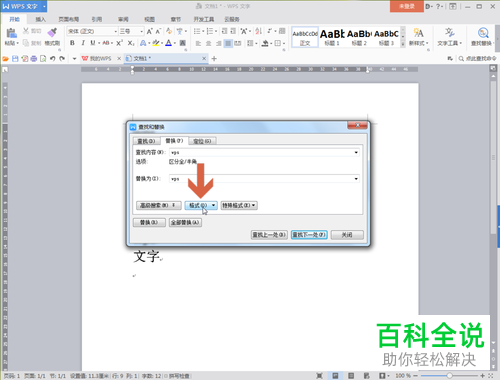
Task: Open the Page Layout ribbon tab
Action: click(68, 19)
